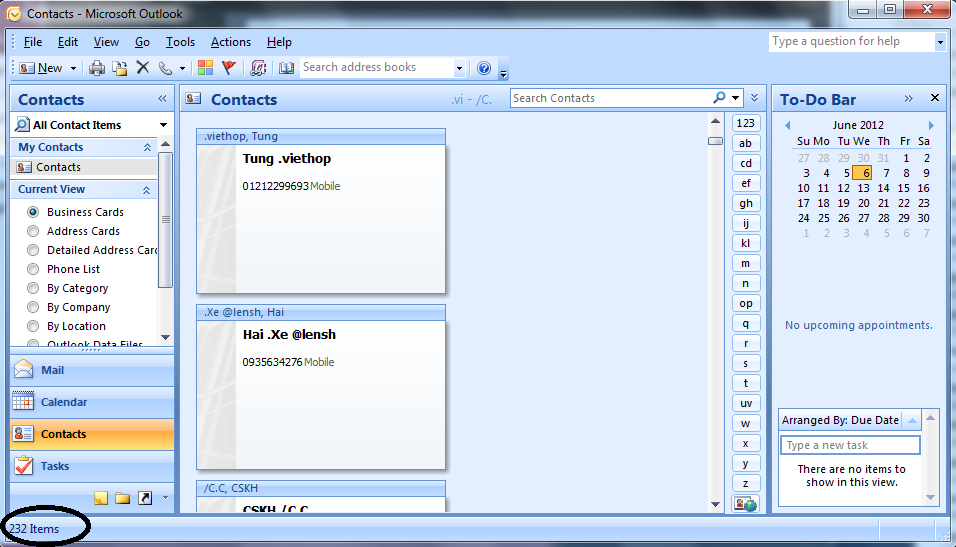The image size is (956, 547).
Task: Go to previous month in calendar
Action: [788, 126]
